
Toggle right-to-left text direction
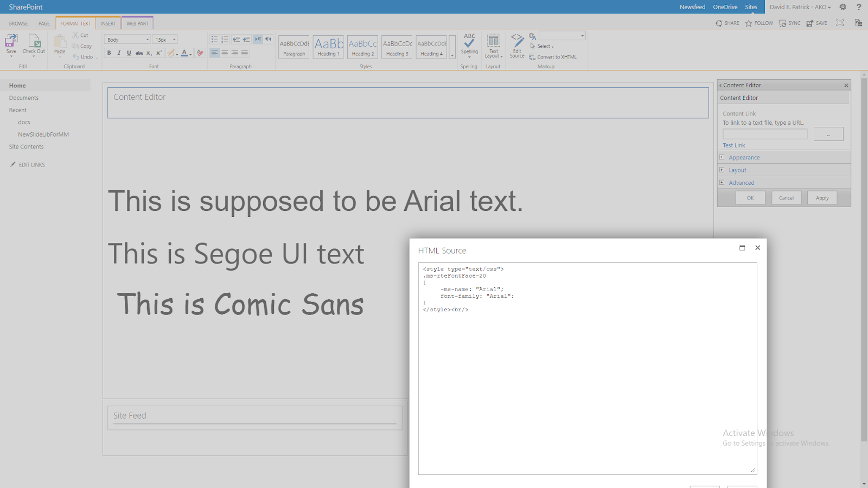click(269, 40)
